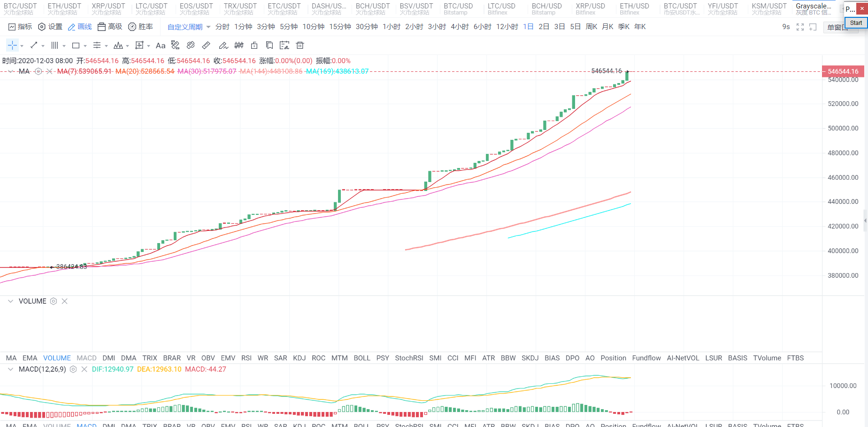
Task: Select the 4小时 interval
Action: click(x=460, y=27)
